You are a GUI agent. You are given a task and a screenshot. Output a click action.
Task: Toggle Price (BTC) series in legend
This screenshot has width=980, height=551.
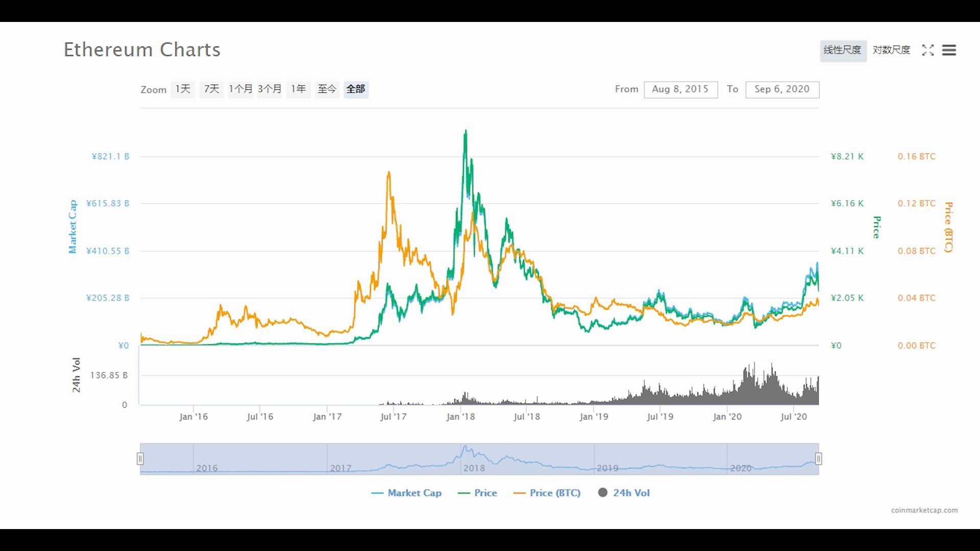(x=547, y=493)
